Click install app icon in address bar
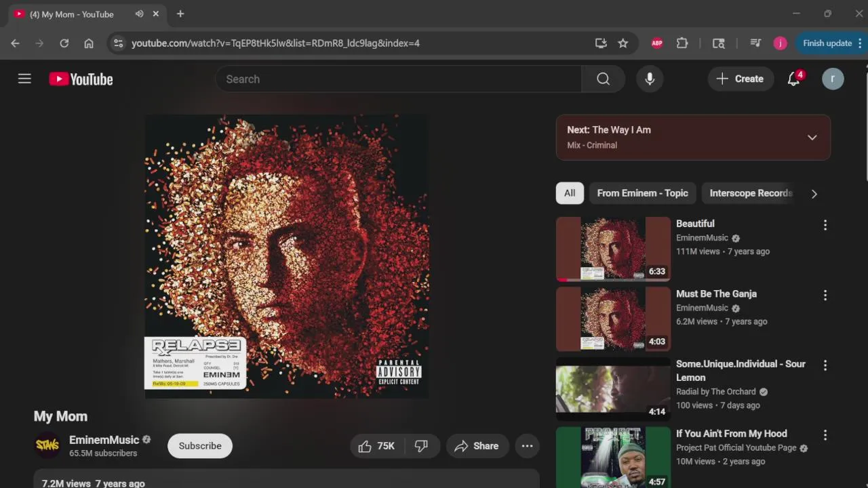Image resolution: width=868 pixels, height=488 pixels. tap(600, 43)
